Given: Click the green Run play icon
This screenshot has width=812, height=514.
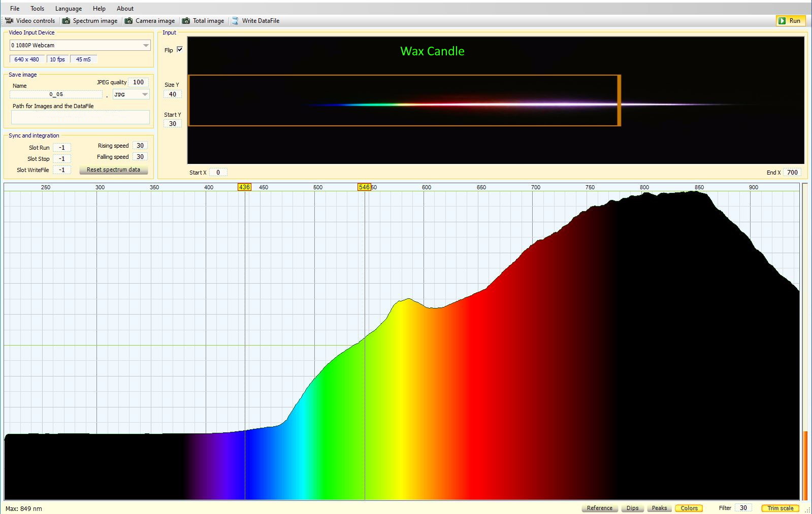Looking at the screenshot, I should (x=782, y=21).
